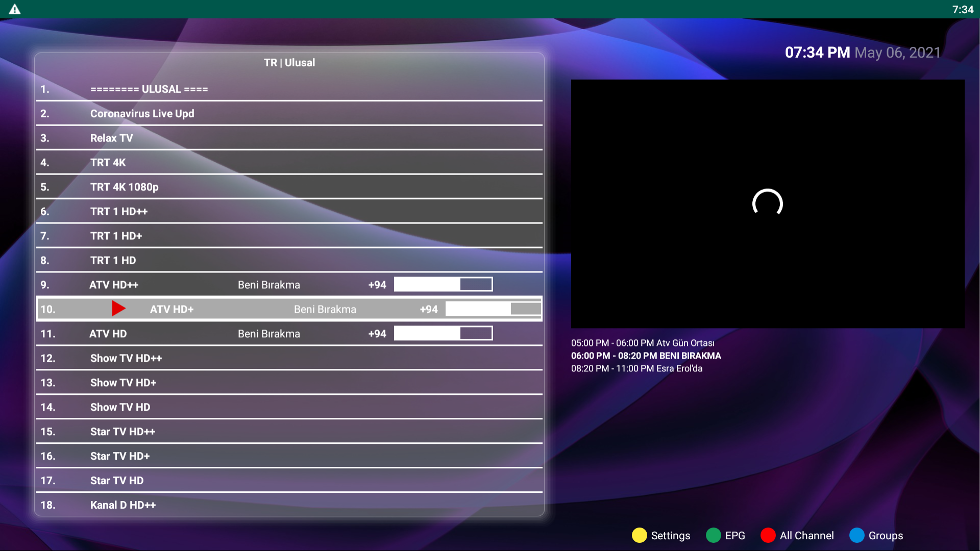Select channel Show TV HD++
Screen dimensions: 980x551
289,358
